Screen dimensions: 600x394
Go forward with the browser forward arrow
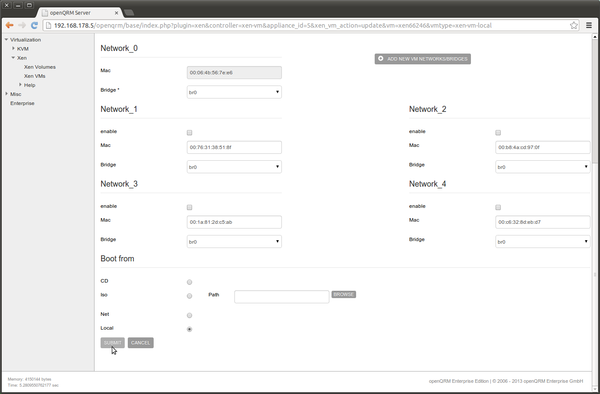point(22,25)
